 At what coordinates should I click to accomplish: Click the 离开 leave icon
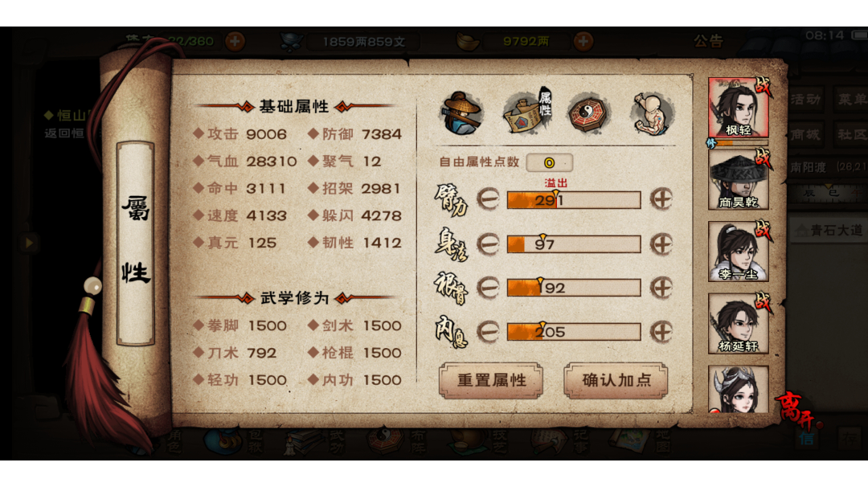pos(797,411)
